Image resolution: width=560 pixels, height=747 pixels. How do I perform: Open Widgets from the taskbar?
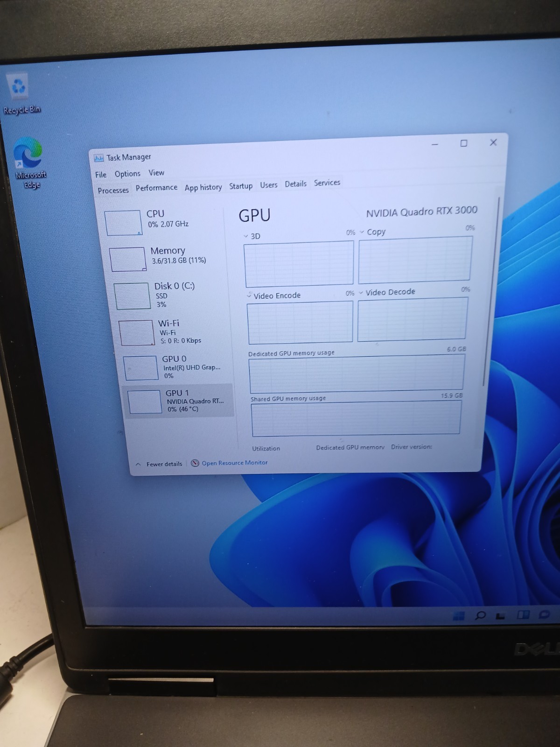tap(523, 614)
